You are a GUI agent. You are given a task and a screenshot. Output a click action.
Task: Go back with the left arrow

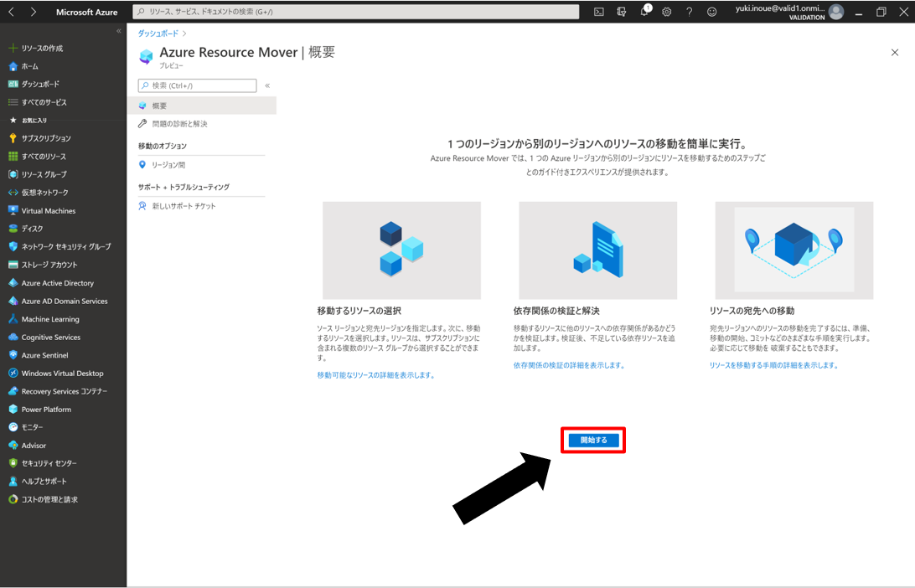[11, 12]
